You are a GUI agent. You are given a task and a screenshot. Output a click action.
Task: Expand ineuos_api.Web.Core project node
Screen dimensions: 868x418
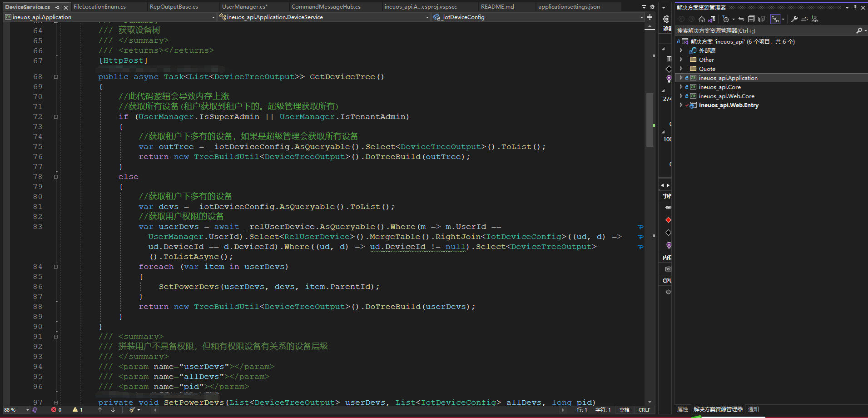[x=681, y=96]
